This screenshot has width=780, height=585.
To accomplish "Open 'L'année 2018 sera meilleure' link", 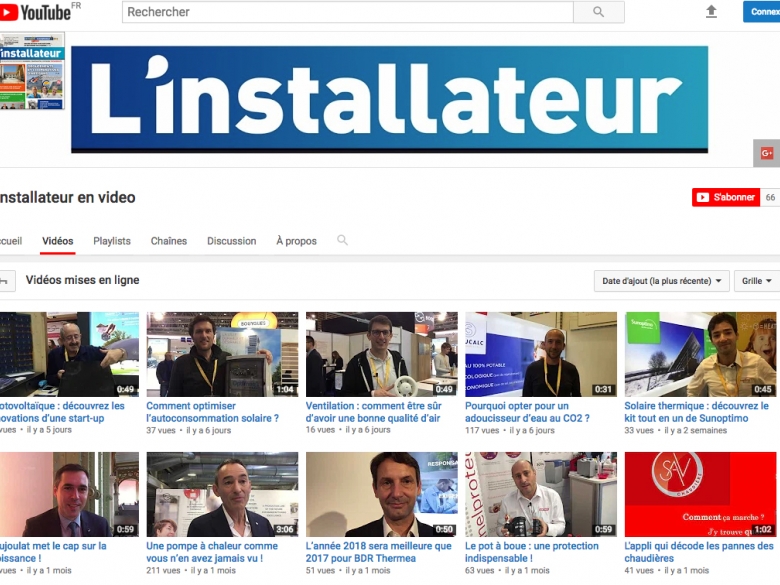I will (379, 552).
